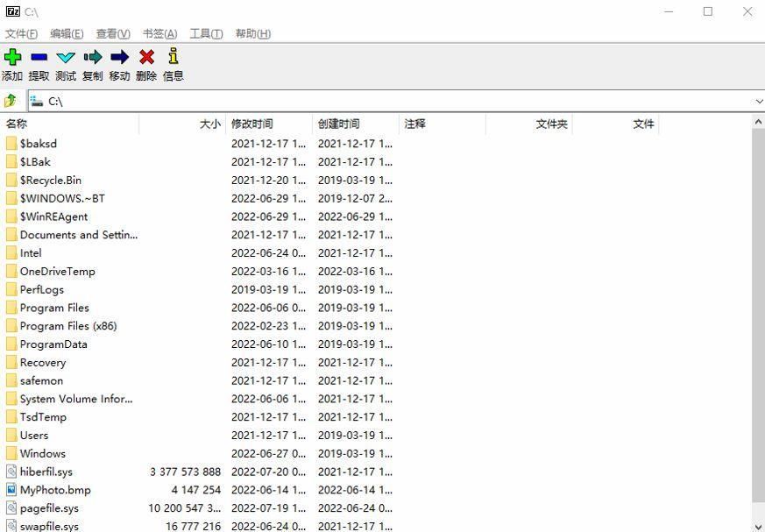Image resolution: width=765 pixels, height=532 pixels.
Task: Select the $LBak folder icon
Action: point(11,161)
